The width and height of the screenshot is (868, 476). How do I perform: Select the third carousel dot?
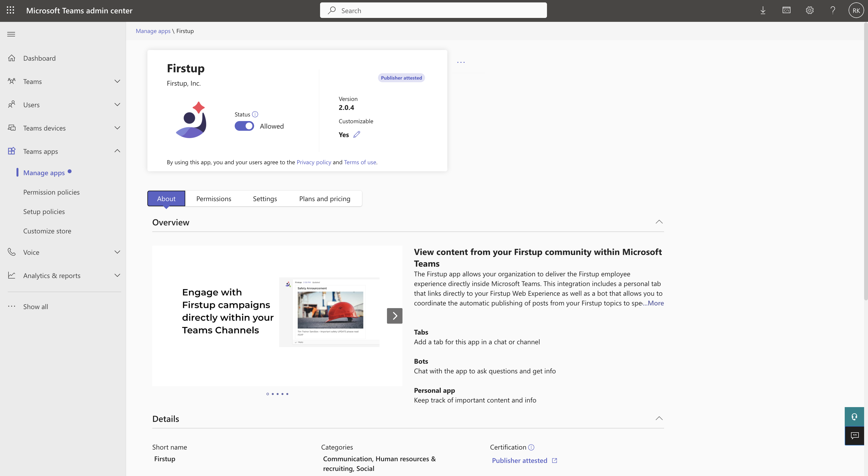pos(277,394)
